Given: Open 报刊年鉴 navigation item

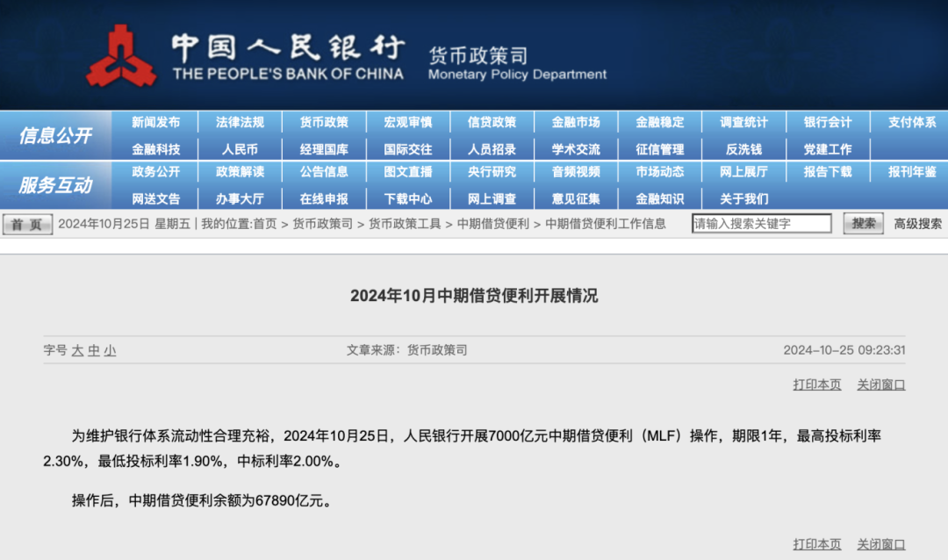Looking at the screenshot, I should [x=912, y=172].
